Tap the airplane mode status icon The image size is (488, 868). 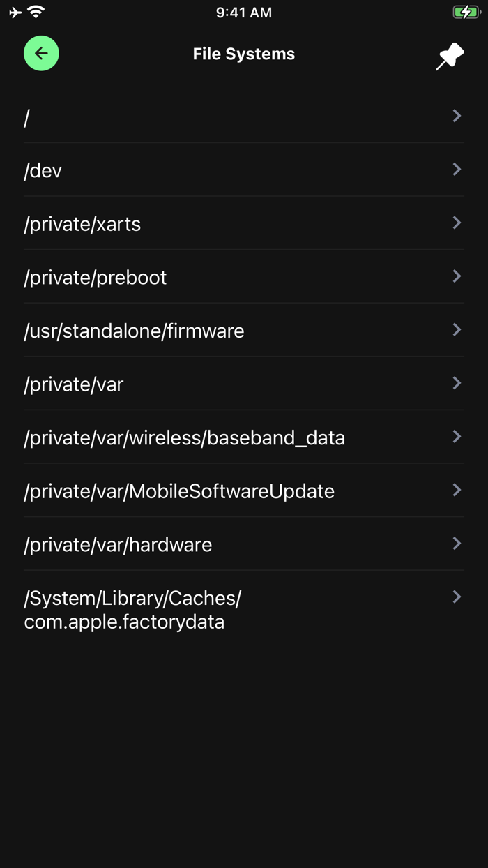pos(15,12)
